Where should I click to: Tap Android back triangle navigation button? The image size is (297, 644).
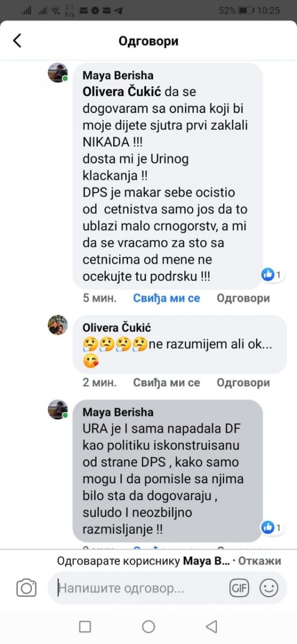(x=212, y=626)
